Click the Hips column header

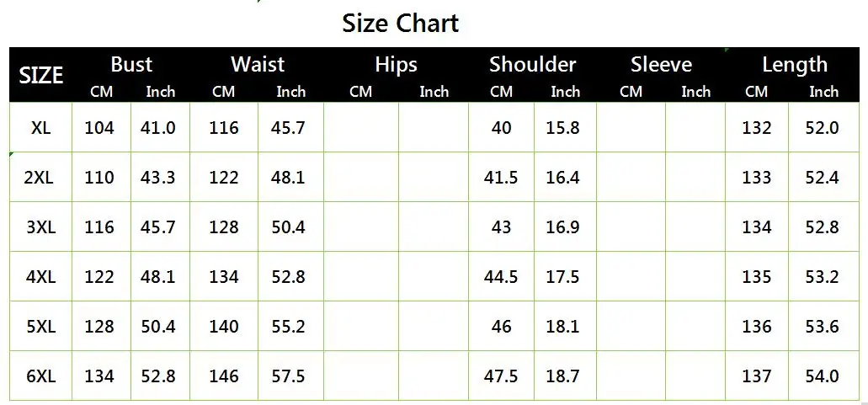396,66
